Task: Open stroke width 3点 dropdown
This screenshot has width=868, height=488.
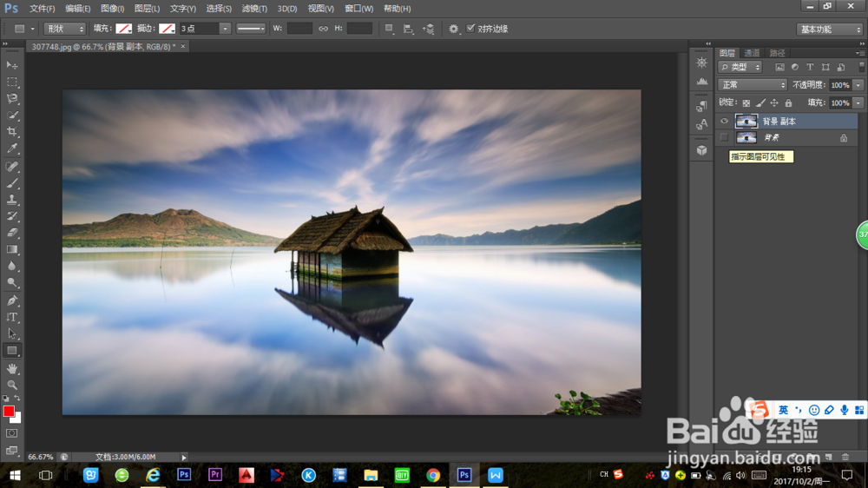Action: pos(225,29)
